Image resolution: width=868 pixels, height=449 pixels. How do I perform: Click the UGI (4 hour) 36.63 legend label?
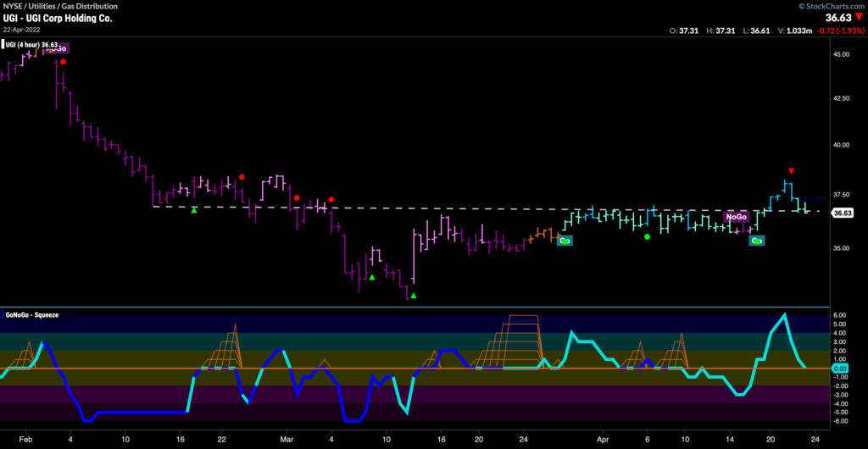click(31, 45)
